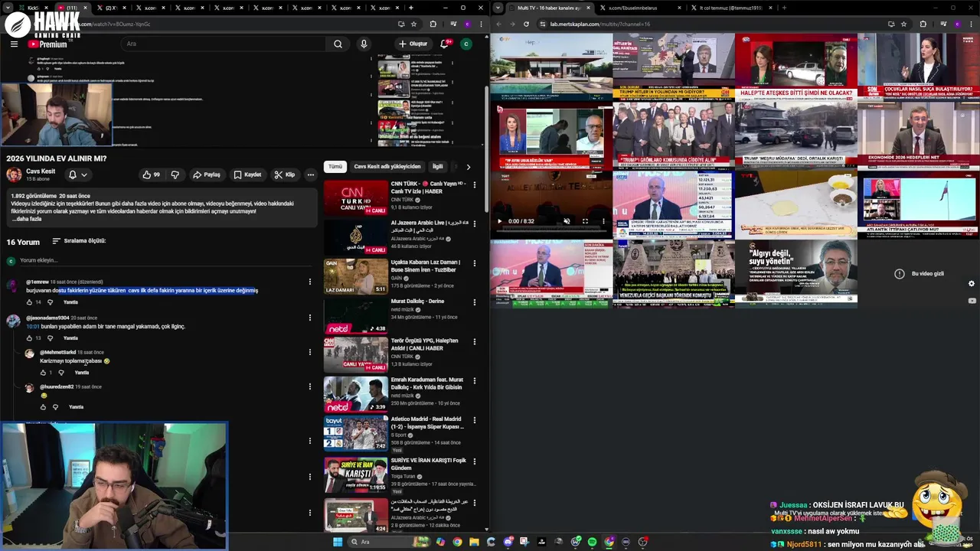Open Sıralama ölçütü sort dropdown
Viewport: 980px width, 551px height.
pyautogui.click(x=79, y=241)
